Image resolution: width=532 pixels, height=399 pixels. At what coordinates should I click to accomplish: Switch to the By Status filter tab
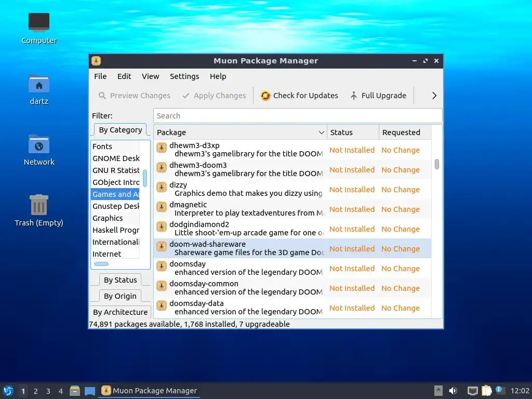(121, 280)
